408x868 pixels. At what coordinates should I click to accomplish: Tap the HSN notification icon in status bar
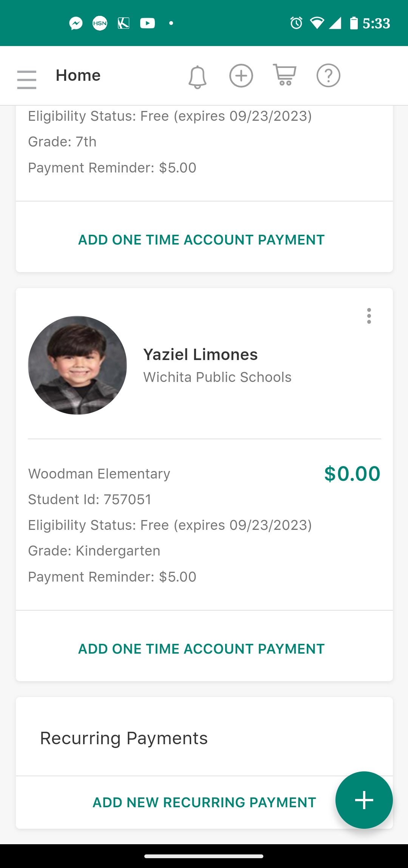coord(100,23)
